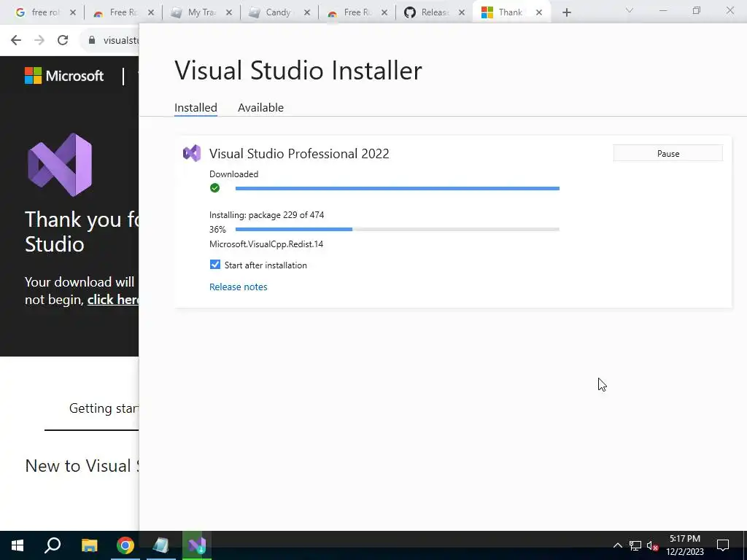This screenshot has width=747, height=560.
Task: Close the Thank you Microsoft tab
Action: (x=539, y=13)
